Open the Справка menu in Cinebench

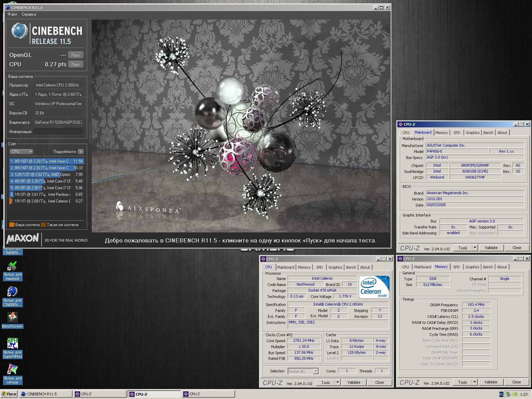click(29, 14)
